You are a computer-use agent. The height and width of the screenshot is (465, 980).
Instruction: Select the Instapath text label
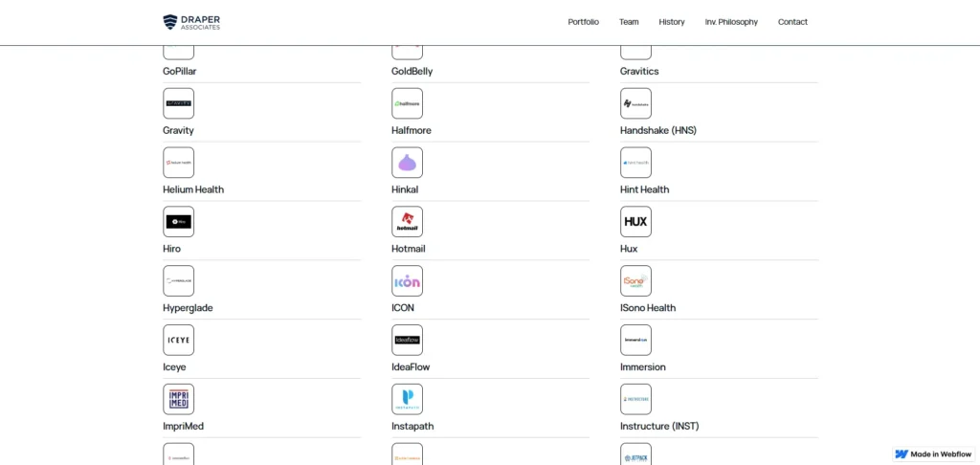[412, 427]
